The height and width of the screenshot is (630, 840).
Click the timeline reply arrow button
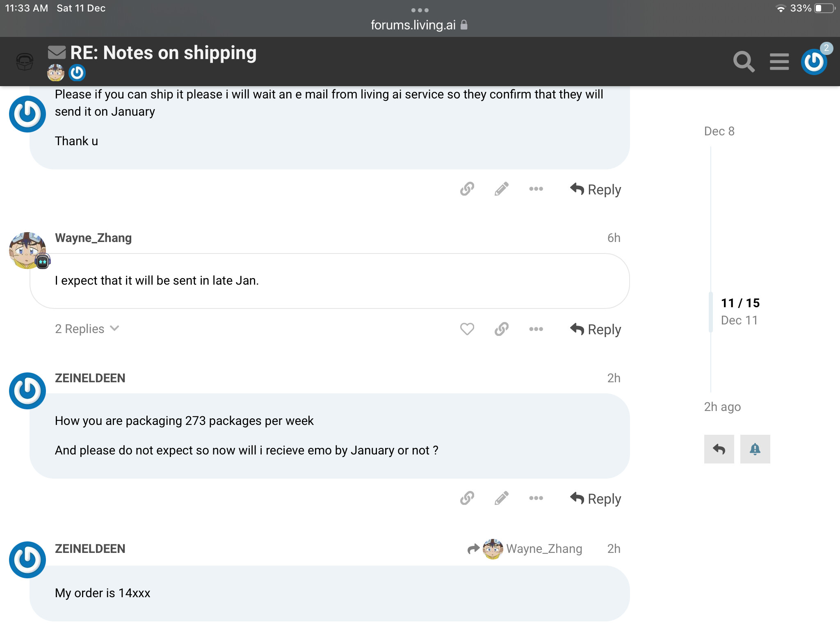(719, 449)
